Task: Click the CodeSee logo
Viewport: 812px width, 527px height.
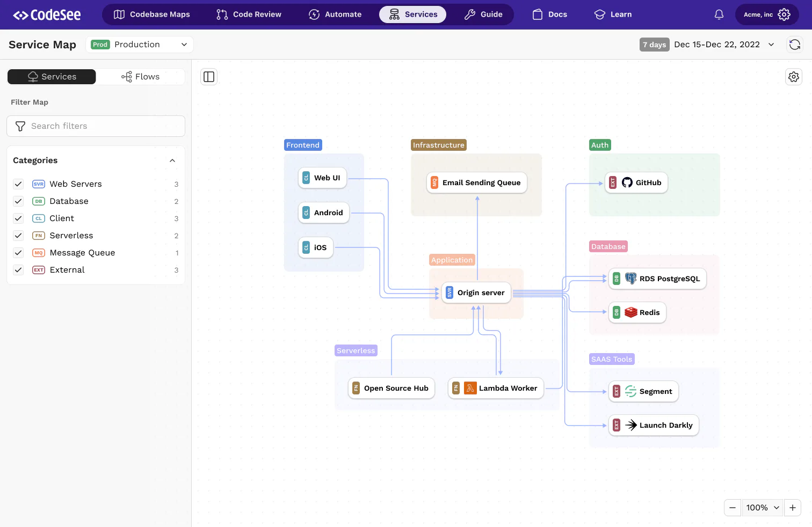Action: click(x=47, y=15)
